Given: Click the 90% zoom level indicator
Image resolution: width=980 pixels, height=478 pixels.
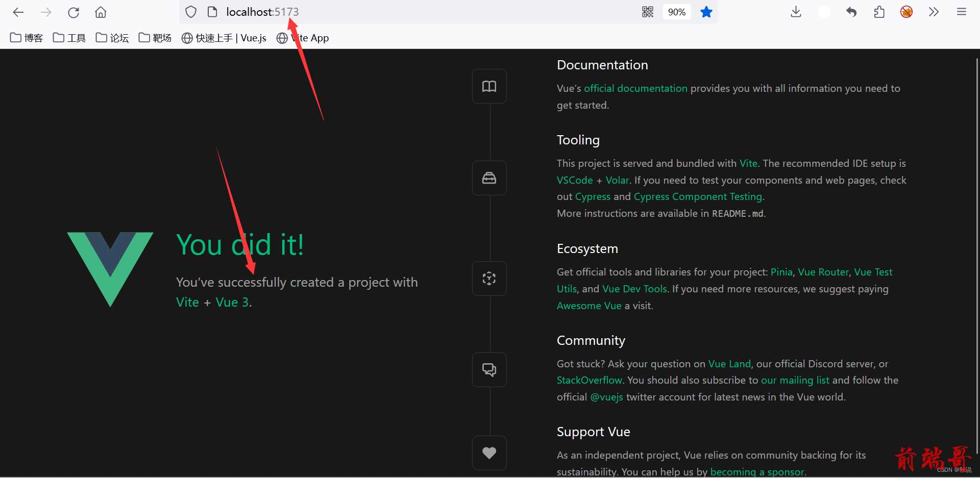Looking at the screenshot, I should pos(677,12).
